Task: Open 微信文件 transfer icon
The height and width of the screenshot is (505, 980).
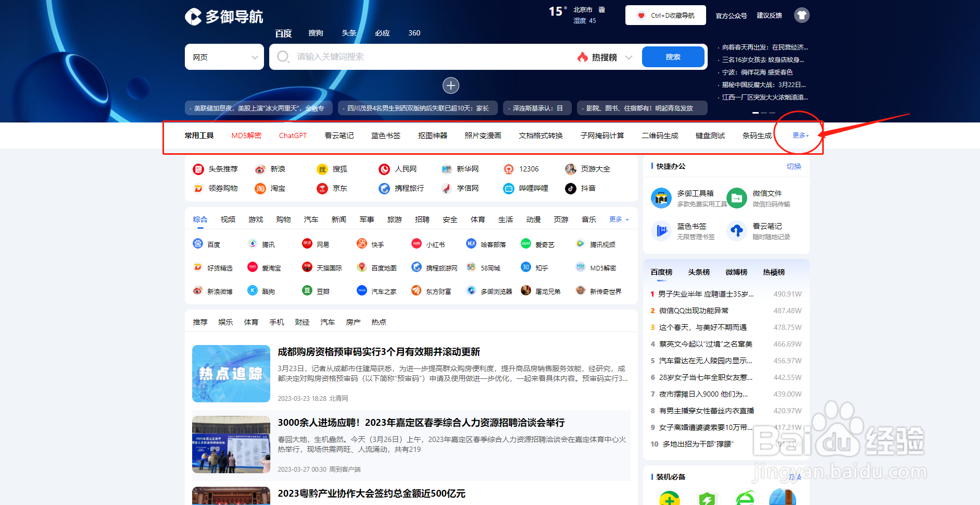Action: (x=737, y=198)
